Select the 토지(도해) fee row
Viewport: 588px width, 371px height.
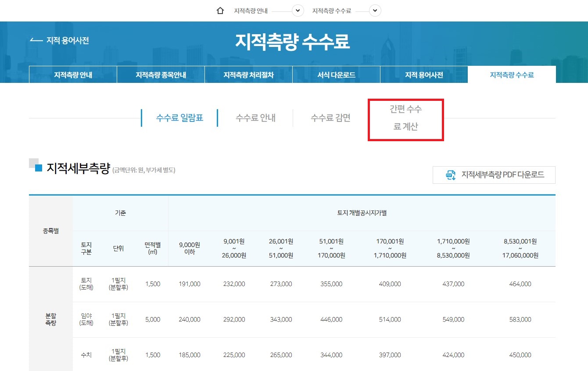pyautogui.click(x=86, y=284)
